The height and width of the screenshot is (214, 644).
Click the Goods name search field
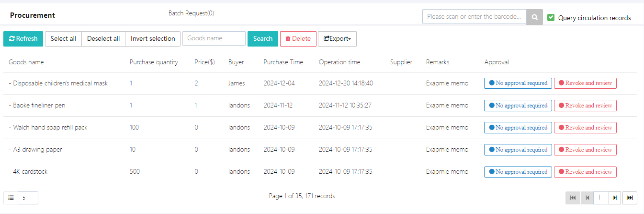(x=214, y=38)
